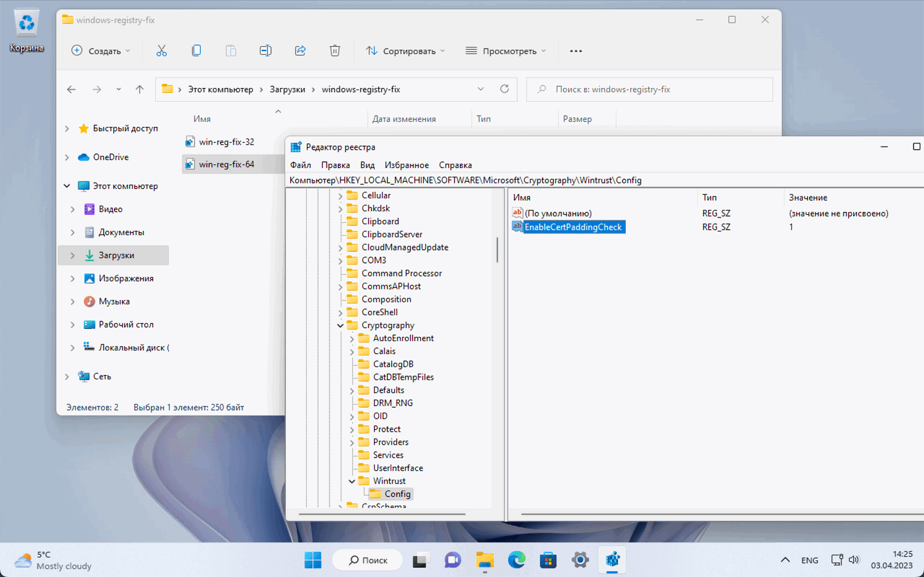
Task: Open the Избранное menu in Registry Editor
Action: [407, 165]
